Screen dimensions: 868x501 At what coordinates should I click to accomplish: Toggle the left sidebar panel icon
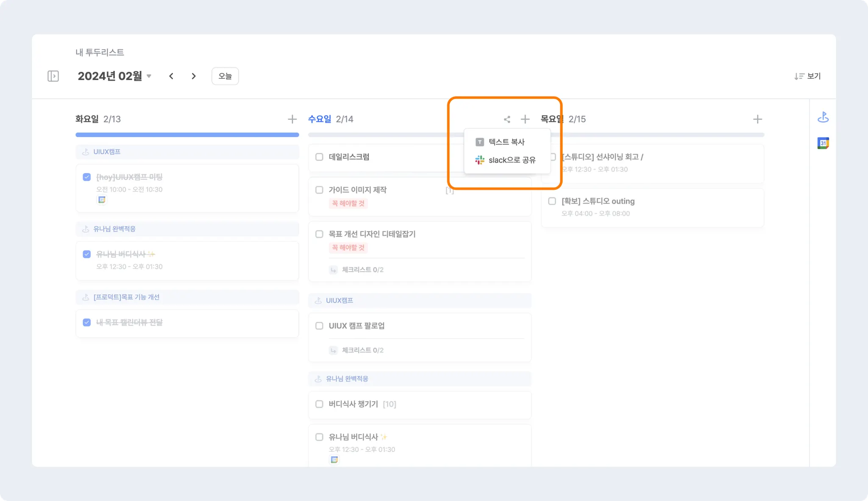[53, 76]
